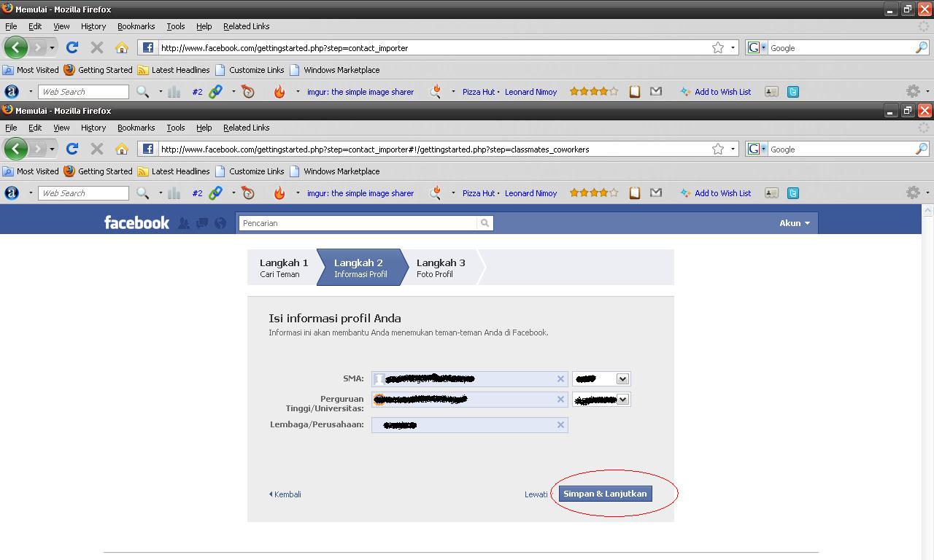Image resolution: width=934 pixels, height=560 pixels.
Task: Click the Hot Pages flame icon, front window
Action: point(279,193)
